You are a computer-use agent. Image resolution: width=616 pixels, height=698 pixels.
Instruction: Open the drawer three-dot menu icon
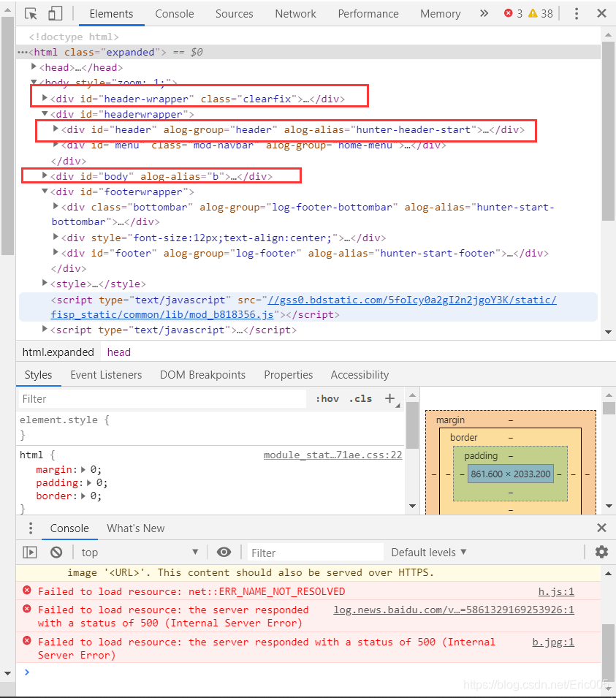pyautogui.click(x=30, y=528)
